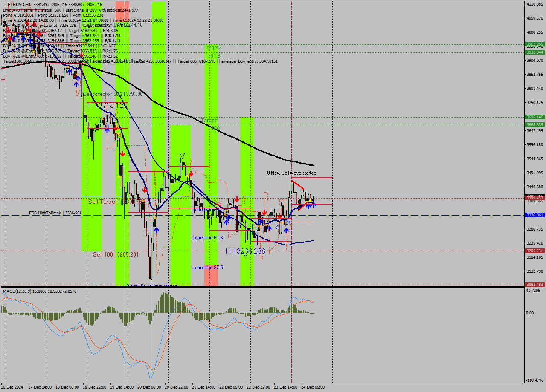Select the 'I V' wave label
546x392 pixels.
[181, 156]
